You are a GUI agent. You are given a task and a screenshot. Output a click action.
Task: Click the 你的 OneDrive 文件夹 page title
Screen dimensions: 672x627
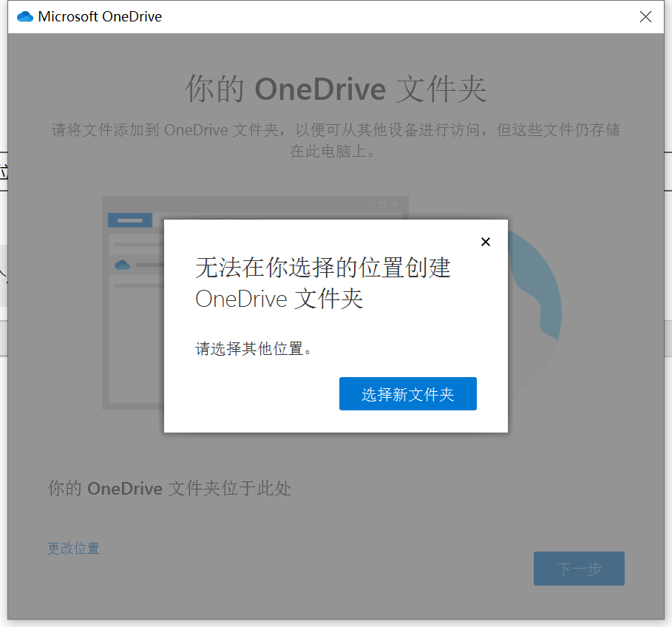click(x=336, y=89)
